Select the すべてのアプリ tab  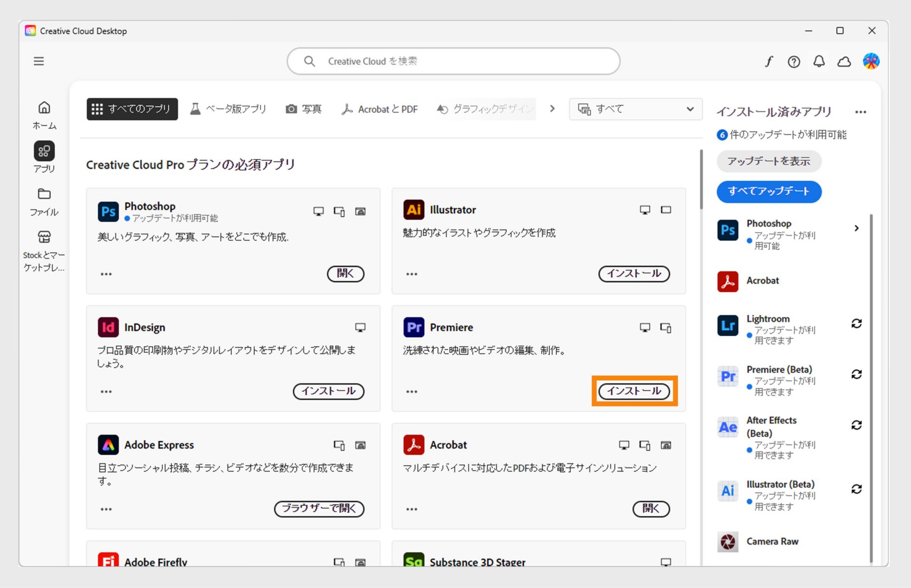pyautogui.click(x=132, y=109)
